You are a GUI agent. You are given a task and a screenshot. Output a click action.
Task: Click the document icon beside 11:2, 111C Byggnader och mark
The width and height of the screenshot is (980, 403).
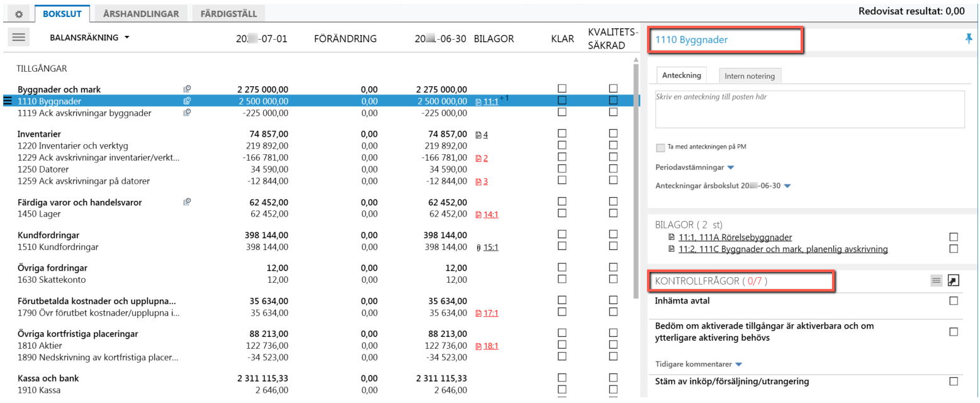pos(672,249)
